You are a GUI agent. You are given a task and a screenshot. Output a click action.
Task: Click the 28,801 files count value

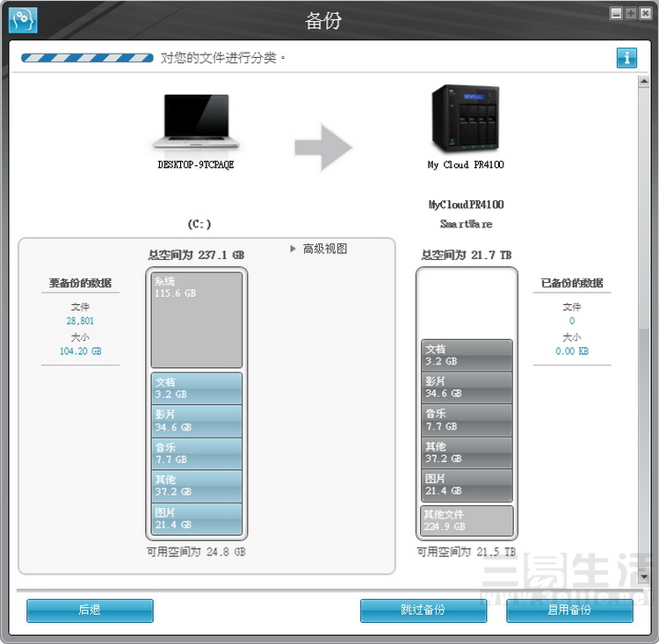[80, 322]
